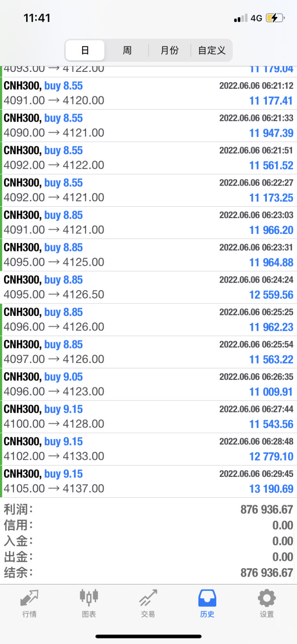Switch to the 周 week period segment
The width and height of the screenshot is (297, 644).
(127, 50)
